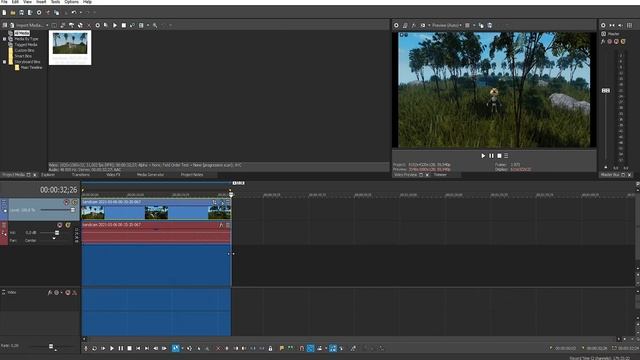
Task: Remove selected media with the red X icon
Action: (x=89, y=25)
